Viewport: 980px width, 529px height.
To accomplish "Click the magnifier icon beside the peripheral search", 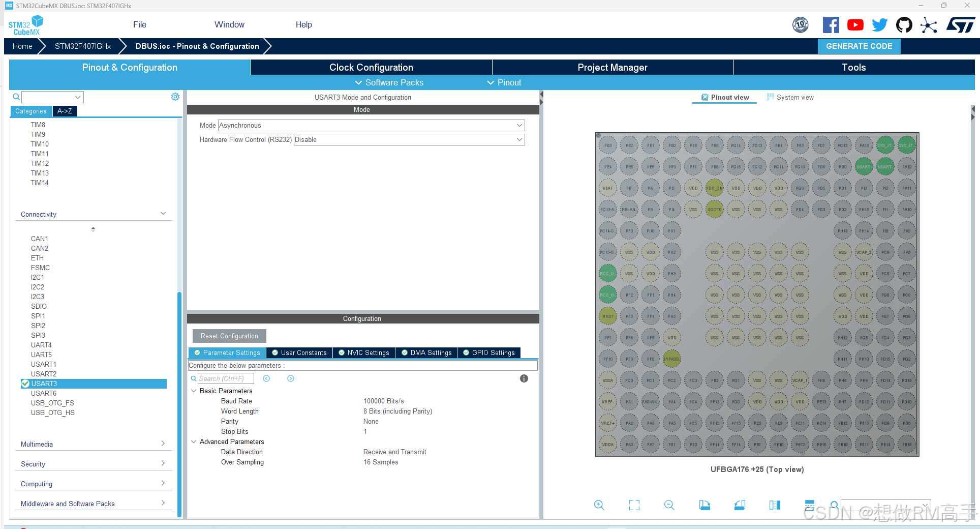I will (x=16, y=97).
